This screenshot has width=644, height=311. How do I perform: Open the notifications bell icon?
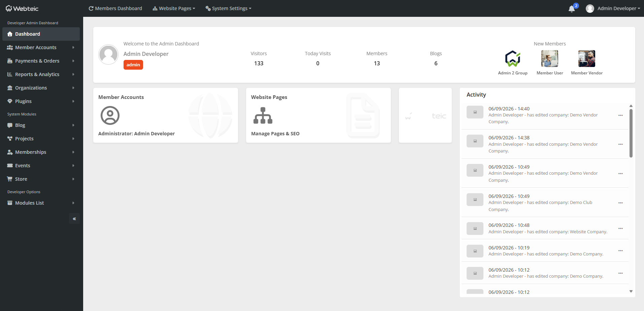click(572, 9)
